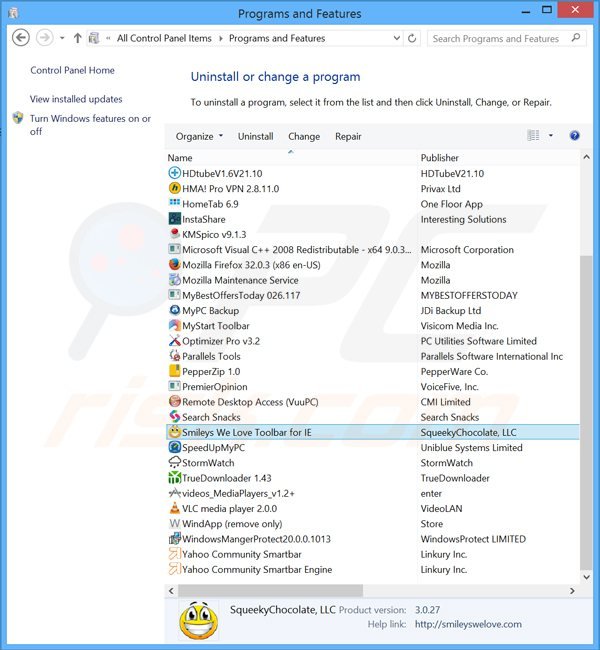Click the MyPC Backup icon
This screenshot has height=650, width=600.
click(x=175, y=310)
